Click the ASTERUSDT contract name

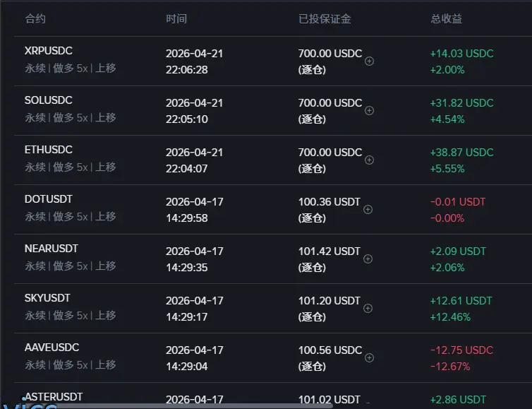[x=53, y=397]
